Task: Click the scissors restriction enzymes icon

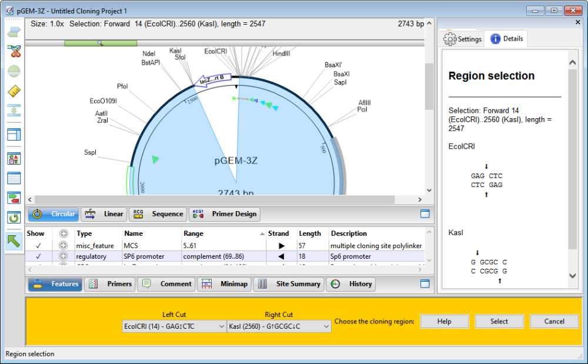Action: pyautogui.click(x=14, y=52)
